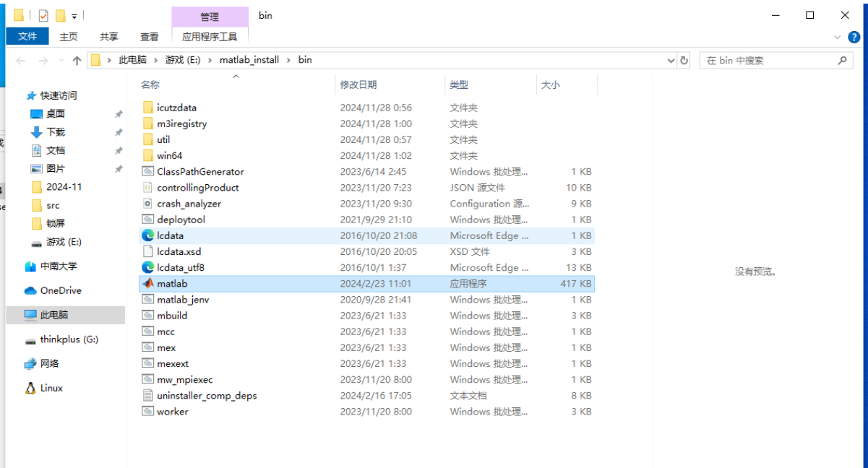Expand breadcrumb arrow after 游戏 (E:)
The height and width of the screenshot is (468, 868).
[210, 60]
